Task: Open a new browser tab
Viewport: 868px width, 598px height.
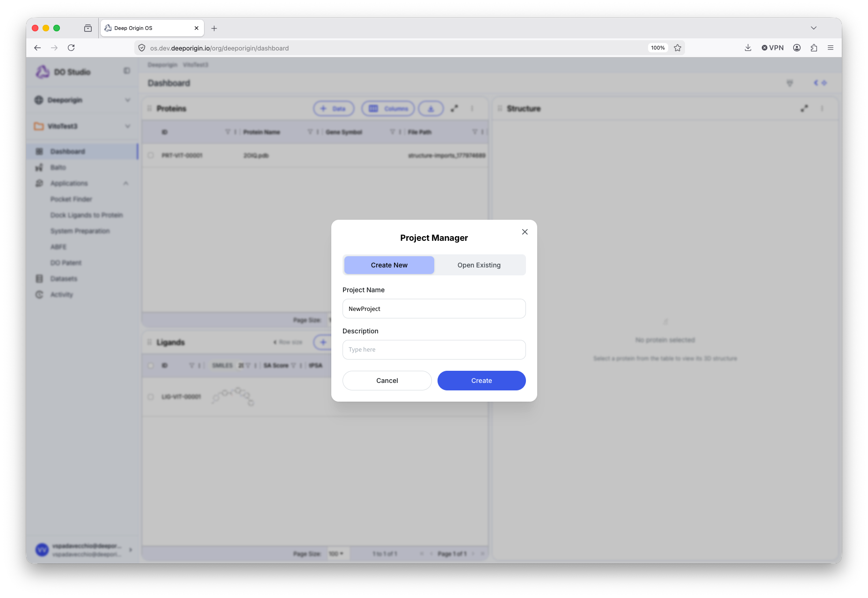Action: 214,28
